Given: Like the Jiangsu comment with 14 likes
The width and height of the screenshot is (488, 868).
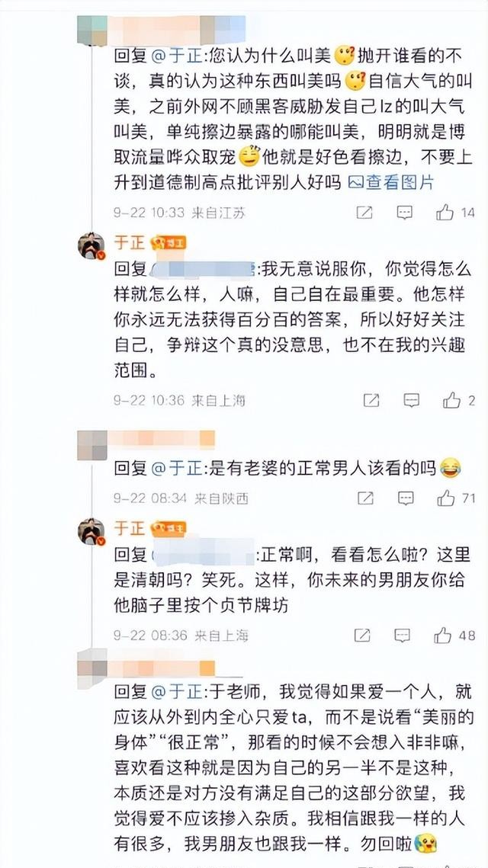Looking at the screenshot, I should pyautogui.click(x=445, y=212).
